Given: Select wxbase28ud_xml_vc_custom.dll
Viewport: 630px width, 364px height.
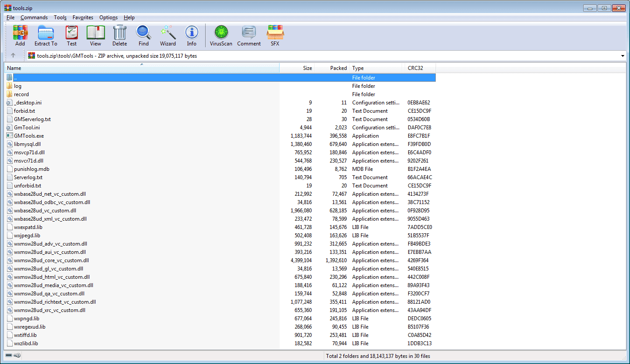Looking at the screenshot, I should 50,219.
